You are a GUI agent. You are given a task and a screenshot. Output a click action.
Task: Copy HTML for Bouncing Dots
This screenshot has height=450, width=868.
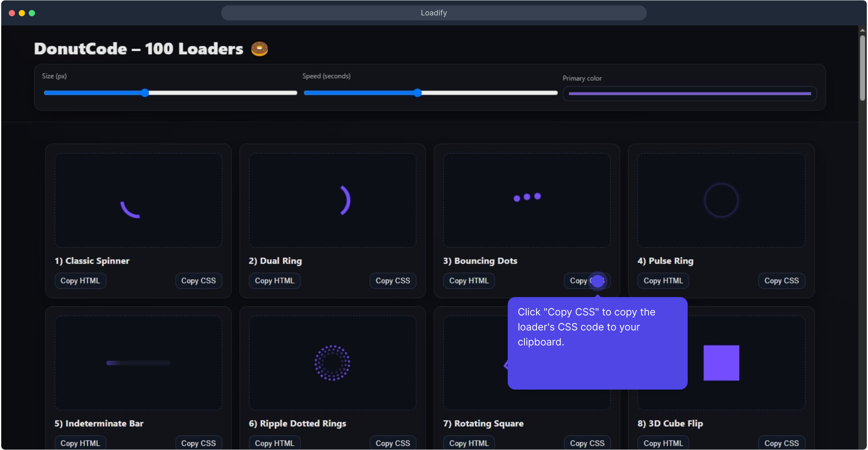pyautogui.click(x=469, y=281)
